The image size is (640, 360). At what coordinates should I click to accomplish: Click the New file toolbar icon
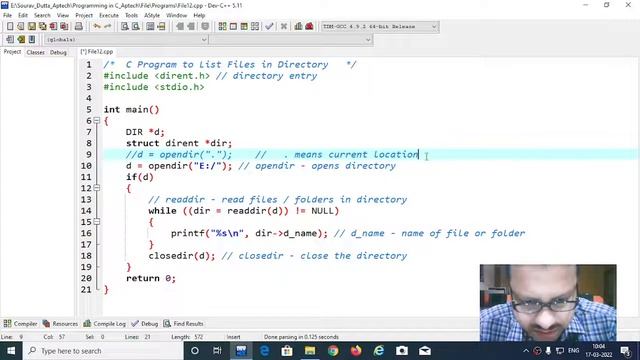tap(10, 27)
